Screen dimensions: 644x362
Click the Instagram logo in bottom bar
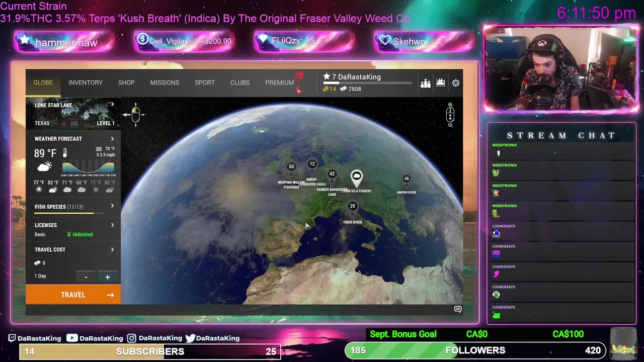pos(131,338)
